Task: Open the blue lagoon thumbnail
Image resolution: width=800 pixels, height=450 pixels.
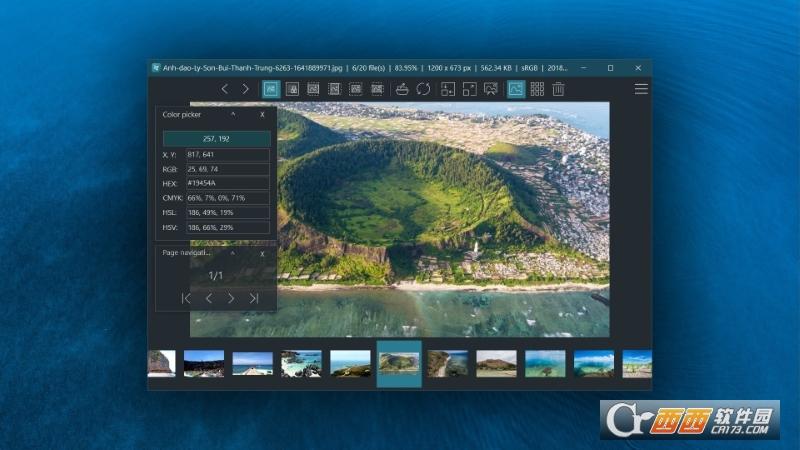Action: point(594,364)
